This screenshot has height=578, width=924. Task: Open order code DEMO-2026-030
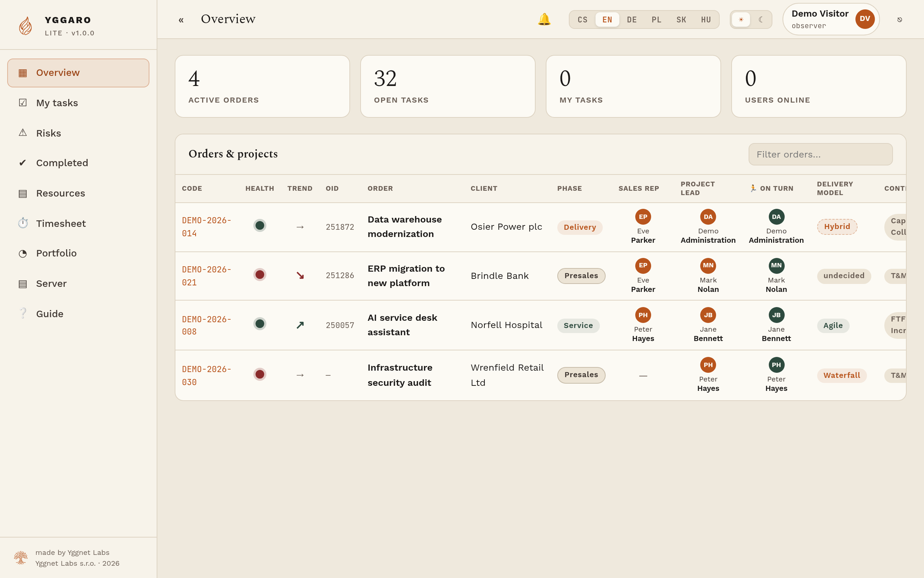pos(206,375)
